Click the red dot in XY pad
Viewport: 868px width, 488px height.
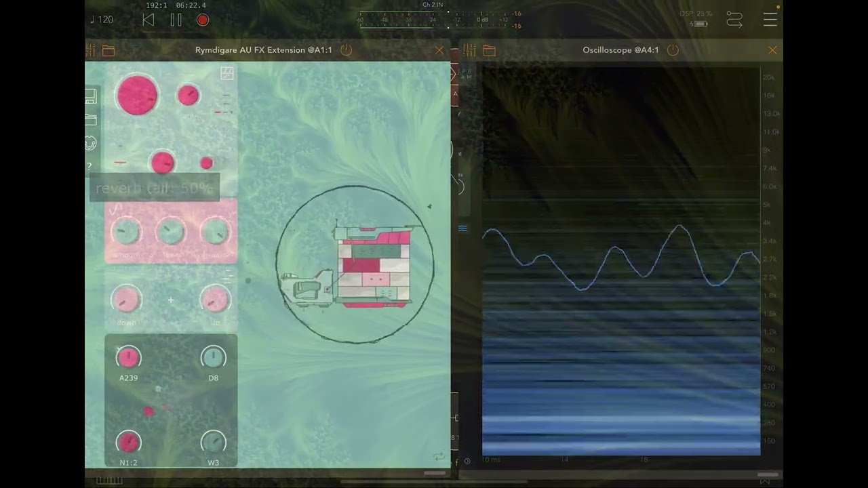point(149,411)
